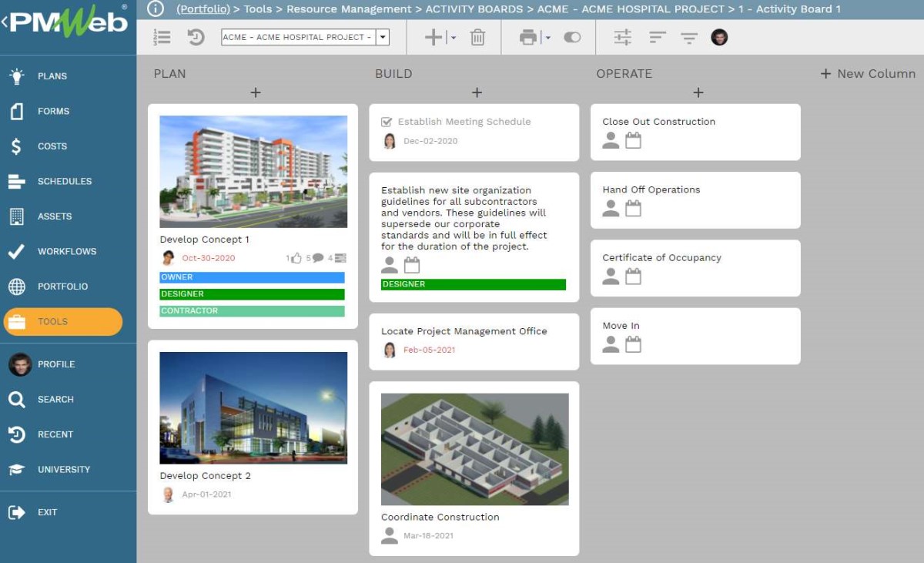Check the Establish Meeting Schedule checkbox
This screenshot has height=563, width=924.
387,122
